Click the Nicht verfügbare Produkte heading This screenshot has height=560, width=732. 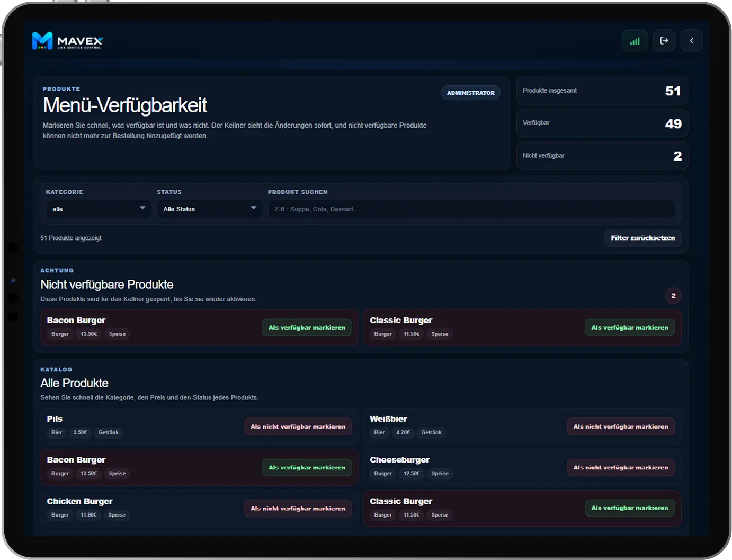pos(107,285)
